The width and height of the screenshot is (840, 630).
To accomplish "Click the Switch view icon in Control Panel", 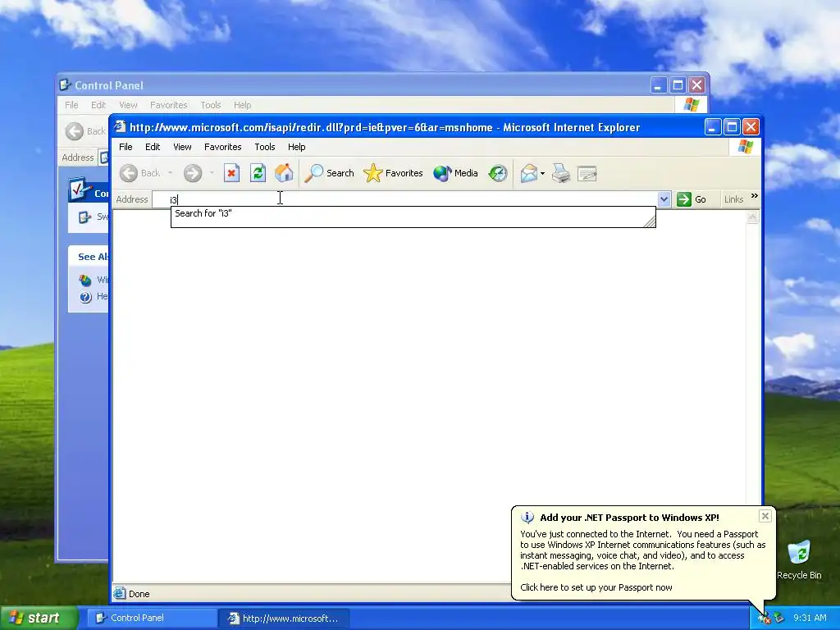I will (x=84, y=217).
